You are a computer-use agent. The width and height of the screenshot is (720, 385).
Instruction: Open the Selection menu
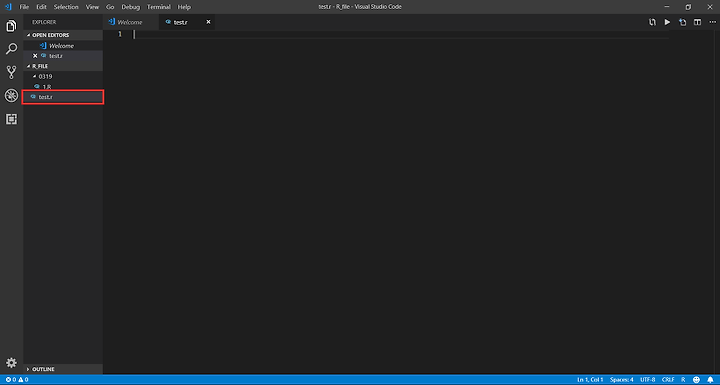tap(66, 7)
